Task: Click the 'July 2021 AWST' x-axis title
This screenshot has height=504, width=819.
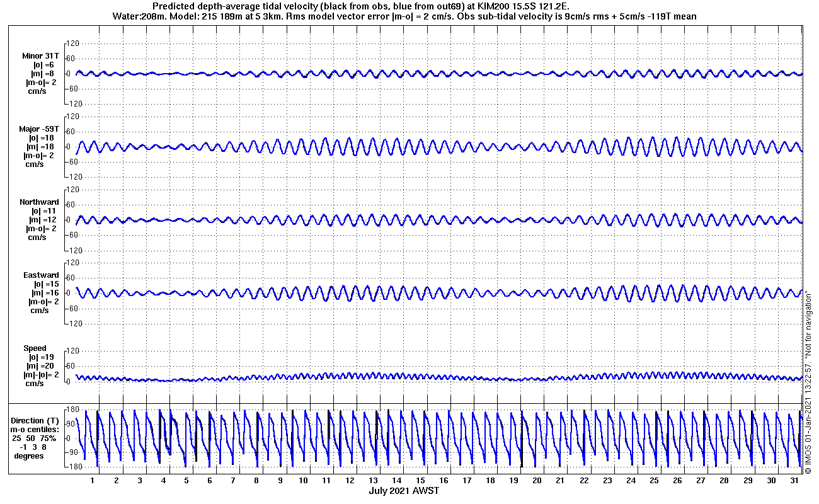Action: (404, 491)
